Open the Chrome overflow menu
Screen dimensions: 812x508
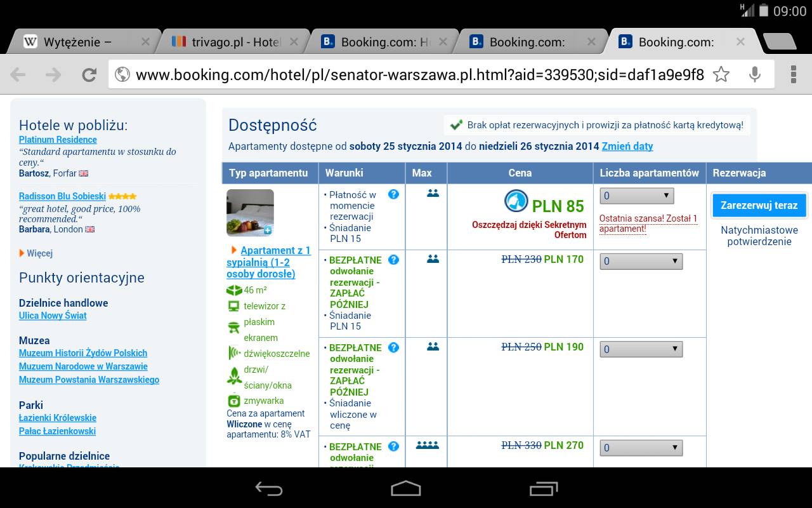793,74
